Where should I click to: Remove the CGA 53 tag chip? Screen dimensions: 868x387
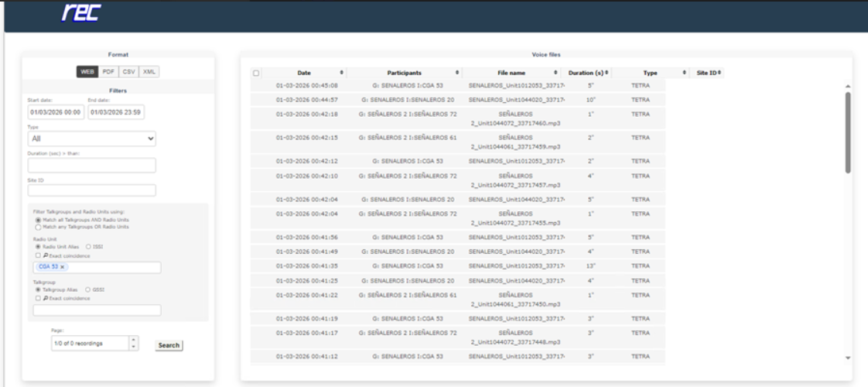(x=63, y=267)
